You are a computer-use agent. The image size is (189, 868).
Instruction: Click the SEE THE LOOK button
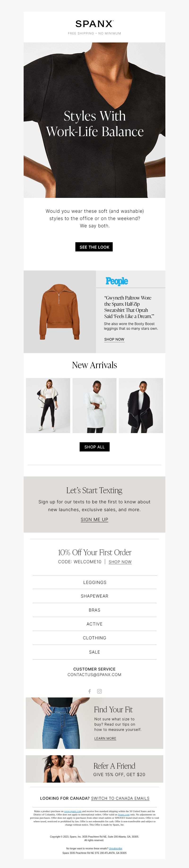(94, 247)
